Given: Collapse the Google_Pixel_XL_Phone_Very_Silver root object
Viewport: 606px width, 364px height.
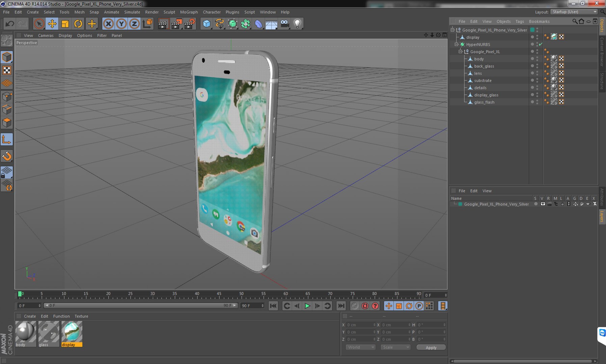Looking at the screenshot, I should tap(453, 30).
